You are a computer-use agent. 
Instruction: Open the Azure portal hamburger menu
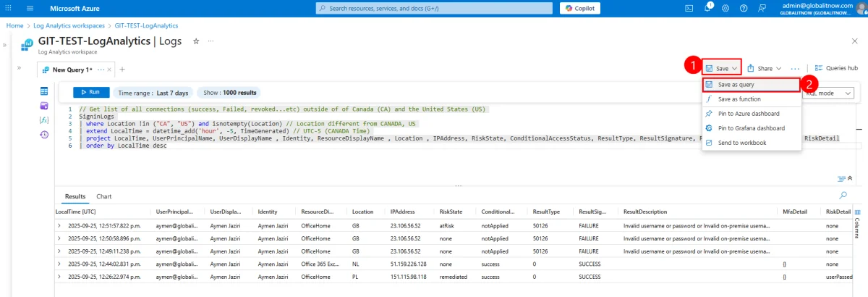pyautogui.click(x=30, y=8)
